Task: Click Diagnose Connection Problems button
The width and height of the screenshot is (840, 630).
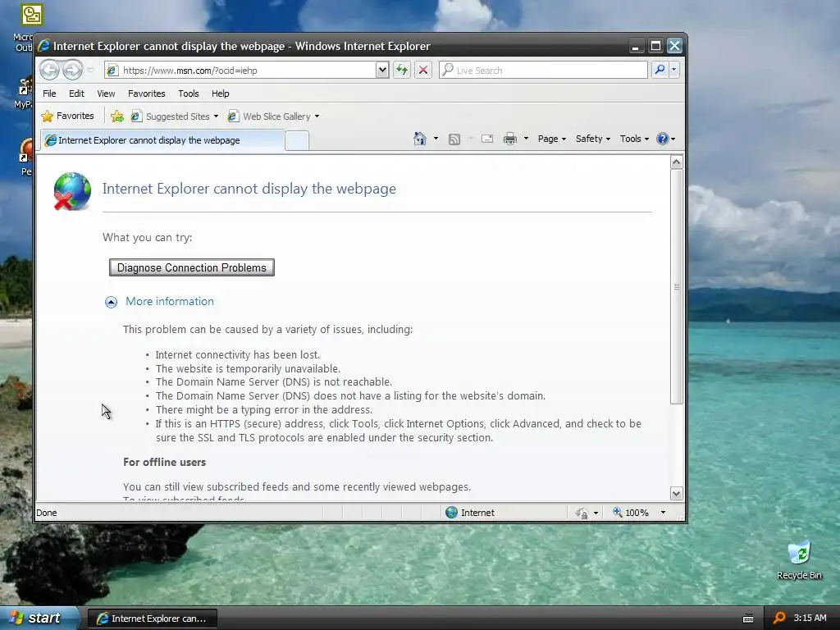Action: click(x=192, y=268)
